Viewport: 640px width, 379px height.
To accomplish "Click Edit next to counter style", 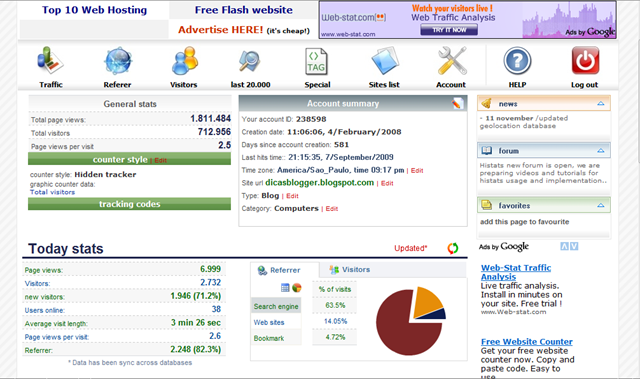I will (x=160, y=160).
